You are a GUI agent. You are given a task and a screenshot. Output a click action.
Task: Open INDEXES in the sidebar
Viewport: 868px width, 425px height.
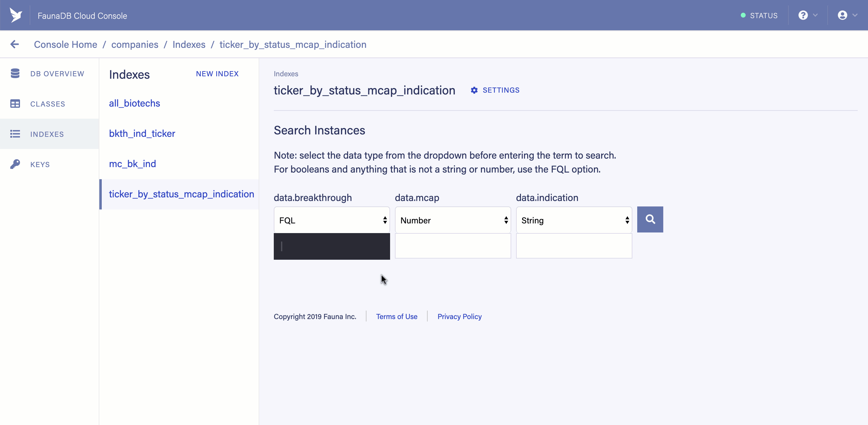pyautogui.click(x=50, y=134)
